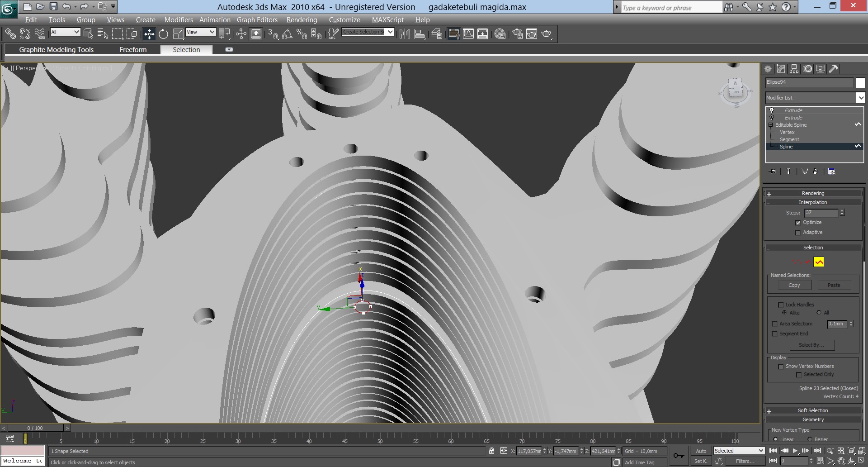Open the Hierarchy command panel tab
Image resolution: width=868 pixels, height=467 pixels.
click(794, 69)
